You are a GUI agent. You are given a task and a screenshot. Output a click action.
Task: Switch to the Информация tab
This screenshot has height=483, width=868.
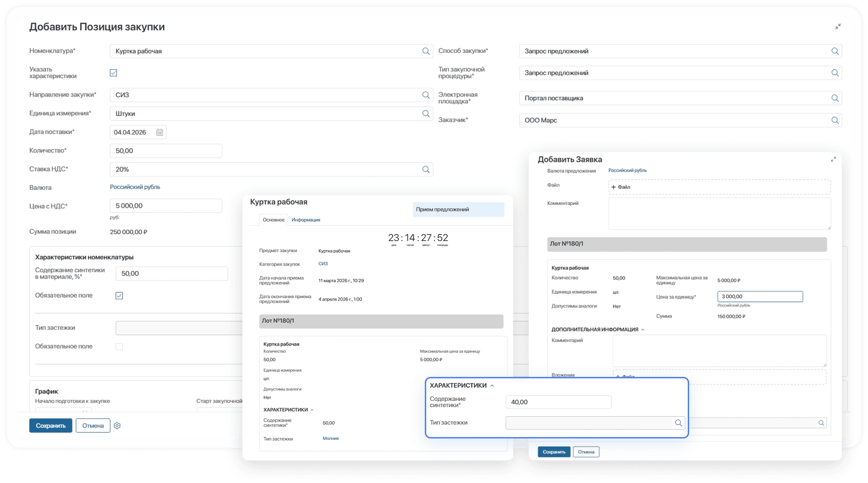(x=306, y=220)
